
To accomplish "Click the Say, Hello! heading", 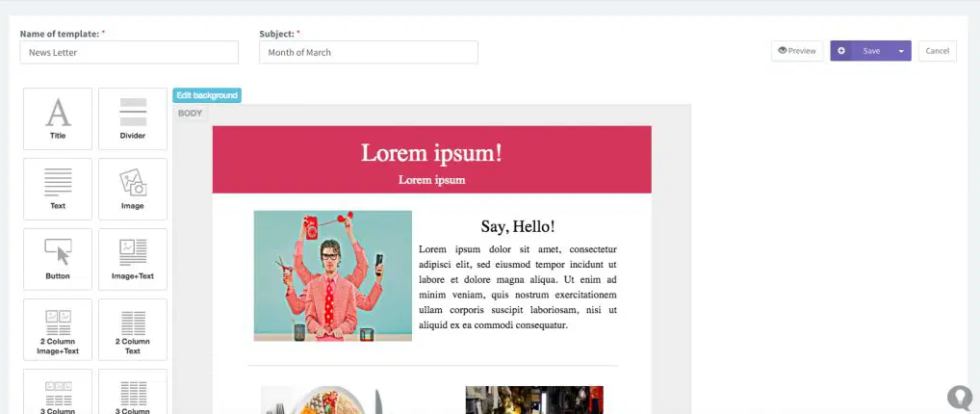I will click(518, 226).
